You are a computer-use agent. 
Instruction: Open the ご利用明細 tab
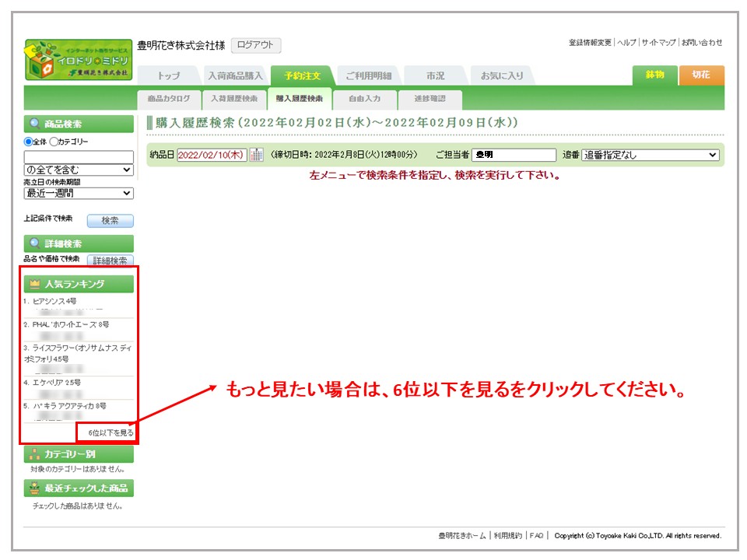(368, 76)
